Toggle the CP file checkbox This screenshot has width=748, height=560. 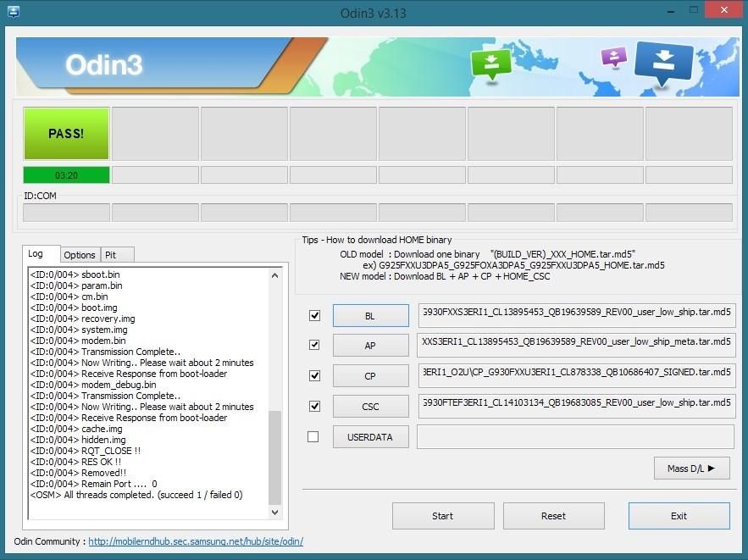314,375
